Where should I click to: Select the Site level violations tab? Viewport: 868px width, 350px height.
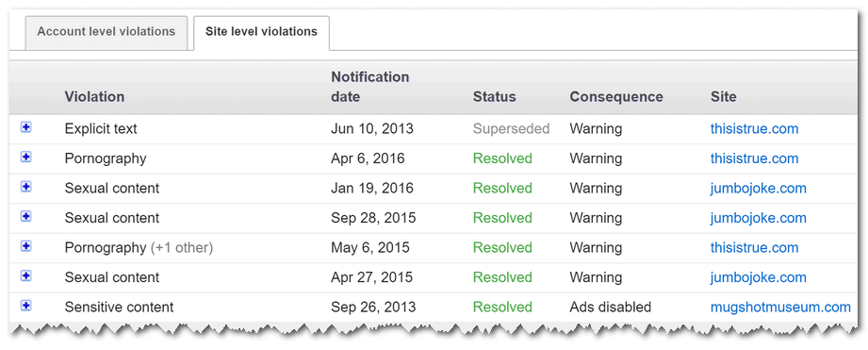click(261, 32)
